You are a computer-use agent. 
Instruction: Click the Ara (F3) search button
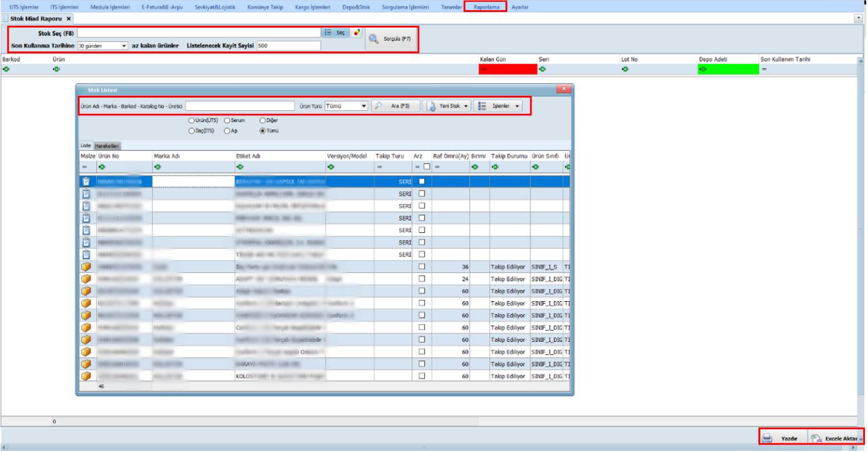point(395,106)
